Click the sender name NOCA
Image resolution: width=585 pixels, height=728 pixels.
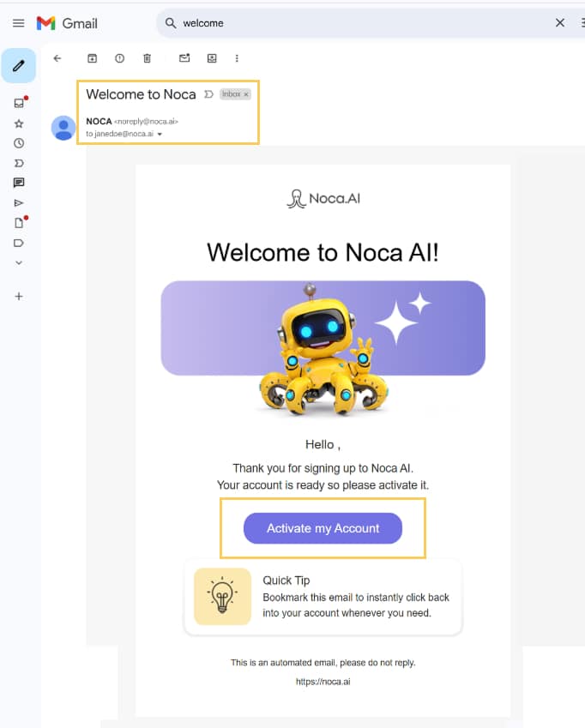99,121
